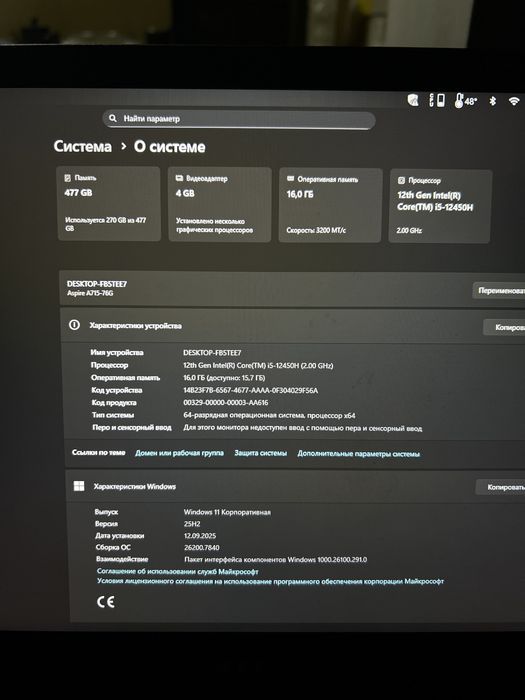Copy Windows specs with Копировать button
Viewport: 525px width, 700px height.
coord(501,487)
